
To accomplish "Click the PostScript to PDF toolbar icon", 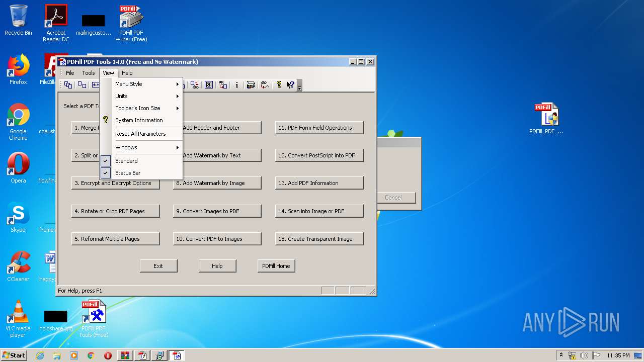I will point(222,85).
